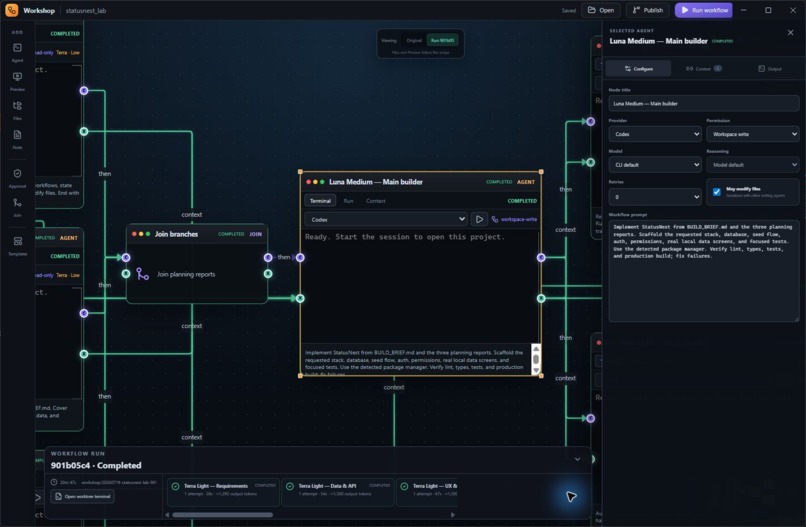Image resolution: width=806 pixels, height=527 pixels.
Task: Open the Permission dropdown set to Workspace write
Action: click(x=753, y=134)
